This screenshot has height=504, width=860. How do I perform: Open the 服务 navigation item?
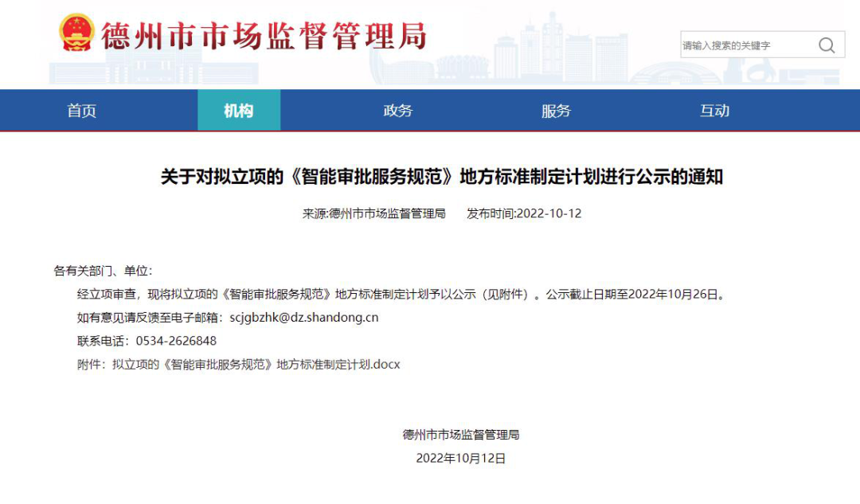pyautogui.click(x=556, y=111)
